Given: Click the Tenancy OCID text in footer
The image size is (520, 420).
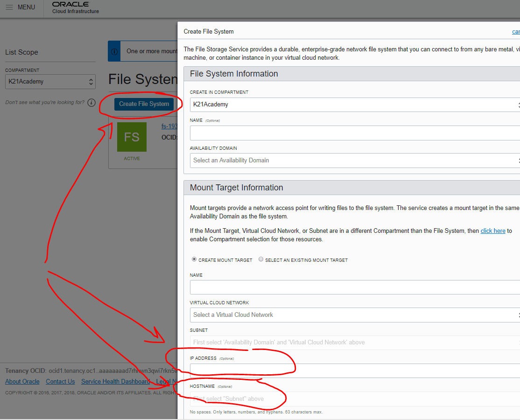Looking at the screenshot, I should tap(91, 371).
